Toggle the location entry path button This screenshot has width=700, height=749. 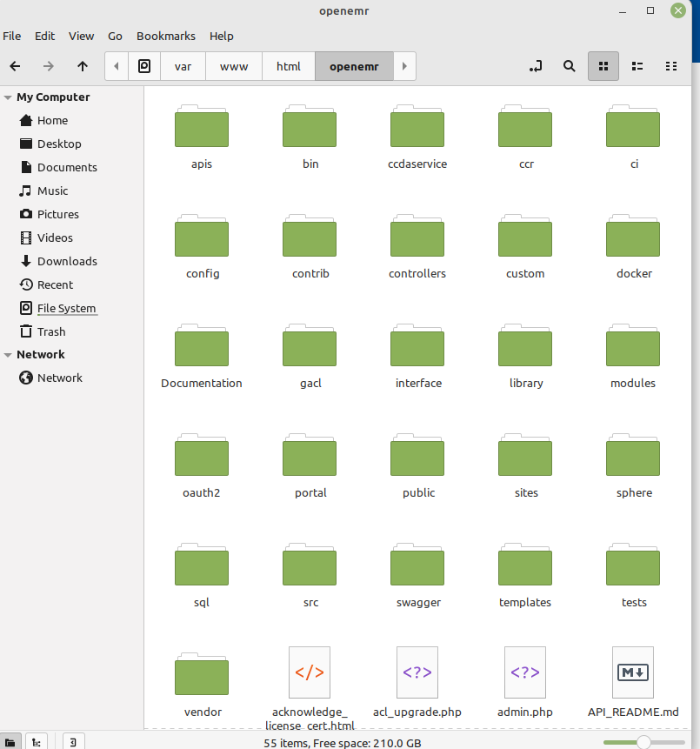[x=536, y=66]
